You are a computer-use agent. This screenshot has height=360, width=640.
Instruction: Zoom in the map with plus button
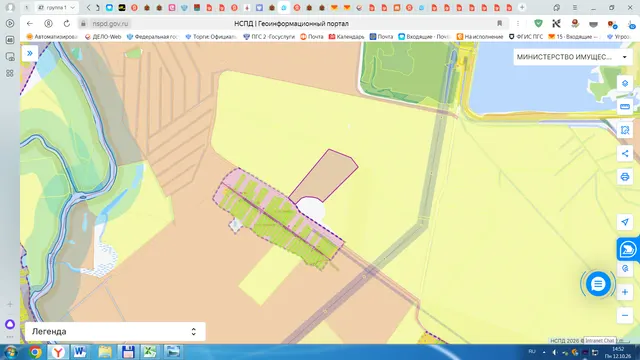point(624,292)
